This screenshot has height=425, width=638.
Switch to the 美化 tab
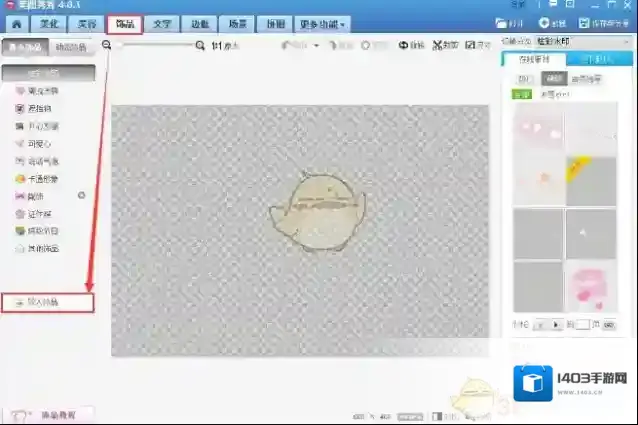pos(49,24)
